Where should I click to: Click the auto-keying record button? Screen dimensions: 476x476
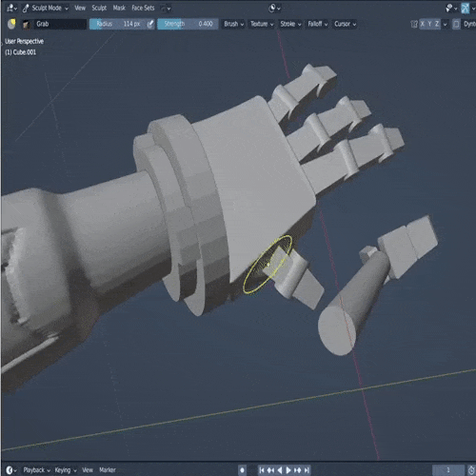242,470
